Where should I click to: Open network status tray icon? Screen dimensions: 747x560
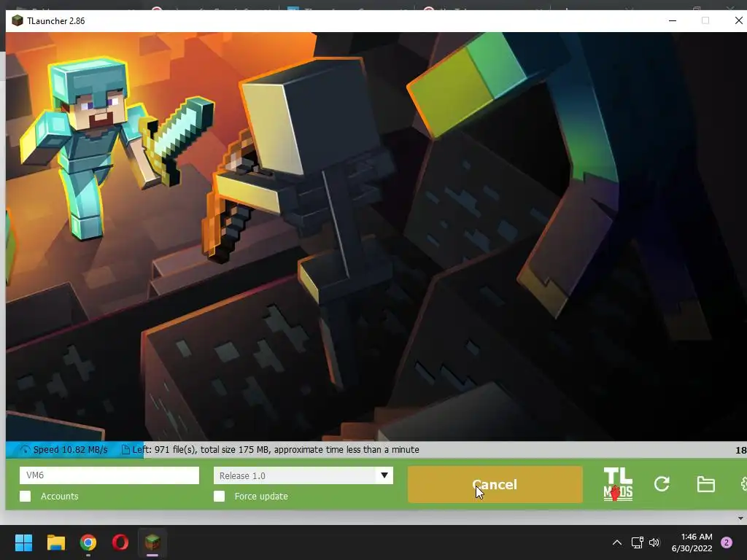point(637,542)
